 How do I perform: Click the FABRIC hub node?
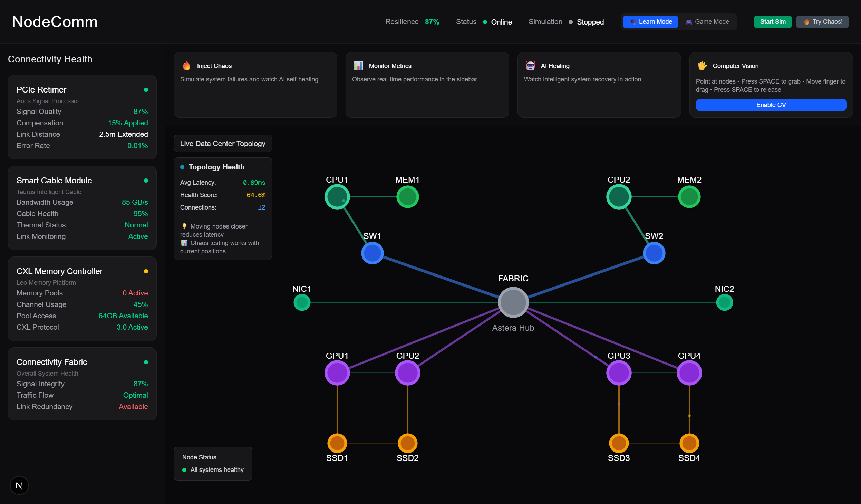click(x=513, y=302)
